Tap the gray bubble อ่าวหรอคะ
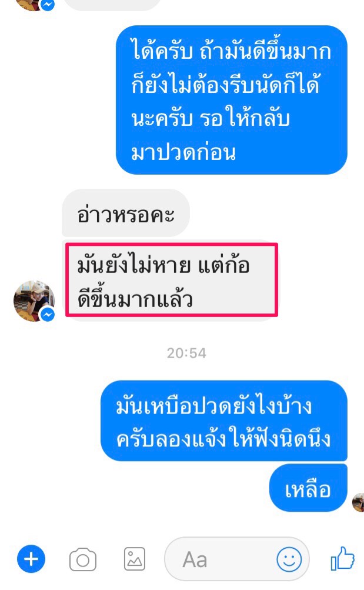Screen dimensions: 364x590 (126, 214)
